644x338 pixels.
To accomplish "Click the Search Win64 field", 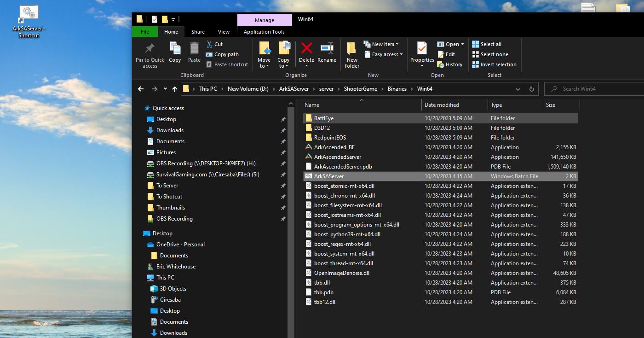I will pyautogui.click(x=593, y=89).
